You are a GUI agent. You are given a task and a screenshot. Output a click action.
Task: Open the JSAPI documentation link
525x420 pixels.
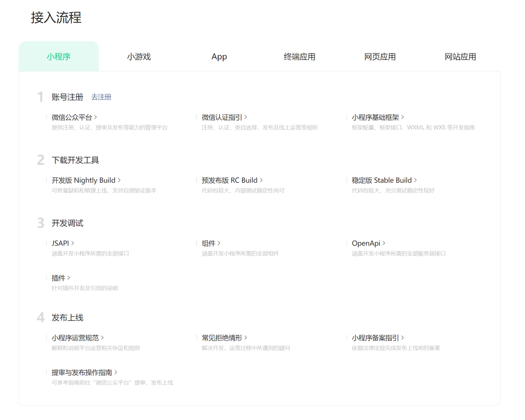63,243
